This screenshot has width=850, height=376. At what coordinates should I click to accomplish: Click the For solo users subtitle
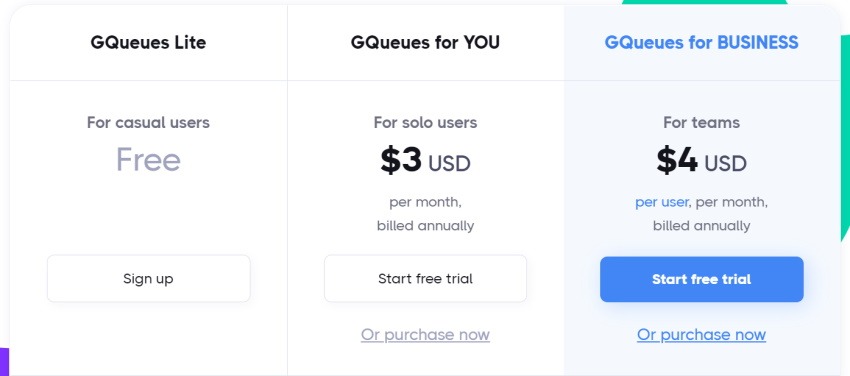(425, 122)
